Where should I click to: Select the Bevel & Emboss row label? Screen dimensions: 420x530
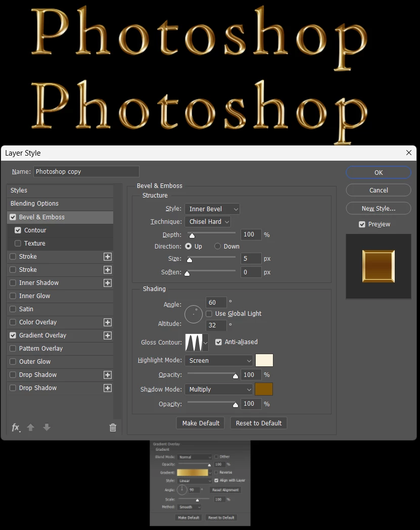point(41,217)
